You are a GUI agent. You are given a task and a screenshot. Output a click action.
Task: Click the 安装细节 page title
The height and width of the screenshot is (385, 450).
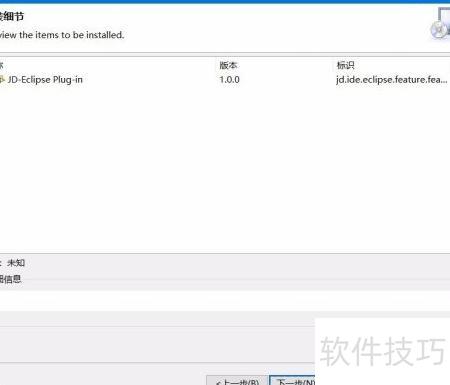point(12,16)
